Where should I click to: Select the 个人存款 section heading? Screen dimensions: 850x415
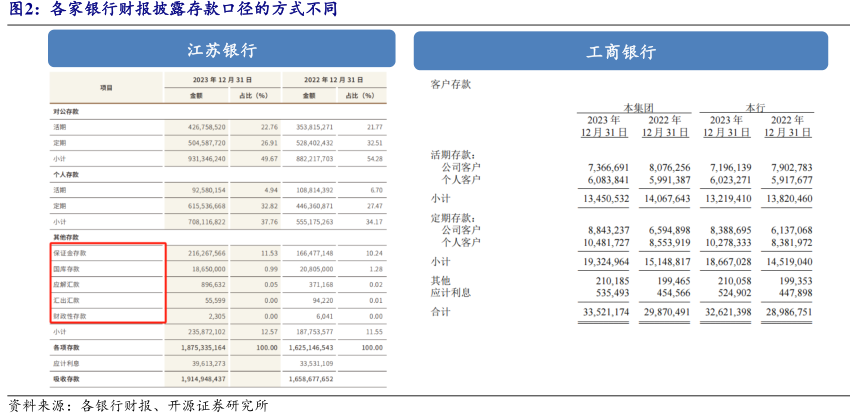click(66, 174)
